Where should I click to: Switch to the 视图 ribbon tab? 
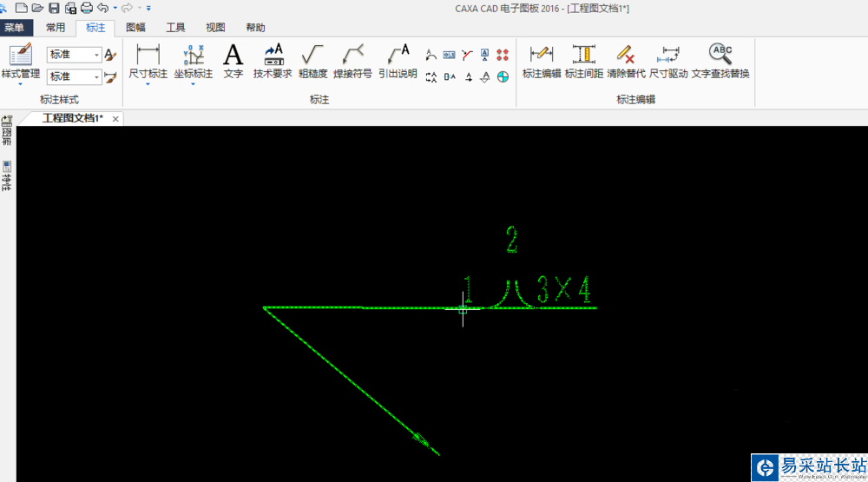pos(215,28)
